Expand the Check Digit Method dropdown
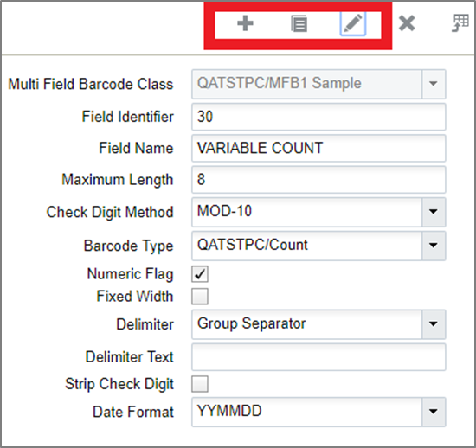476x448 pixels. [434, 212]
